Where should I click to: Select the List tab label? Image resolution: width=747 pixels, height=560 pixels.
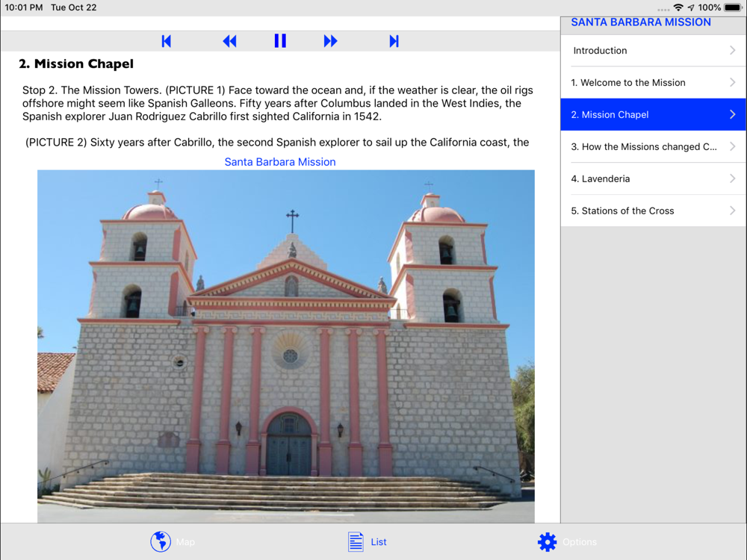pyautogui.click(x=379, y=542)
